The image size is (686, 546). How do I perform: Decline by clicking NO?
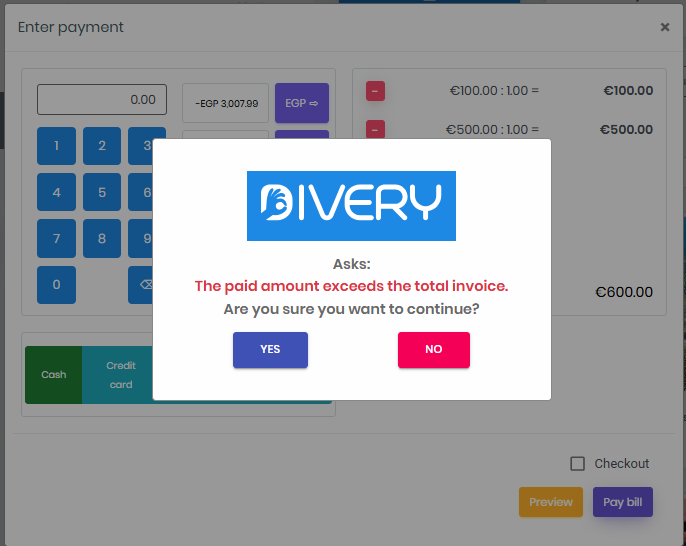tap(434, 350)
